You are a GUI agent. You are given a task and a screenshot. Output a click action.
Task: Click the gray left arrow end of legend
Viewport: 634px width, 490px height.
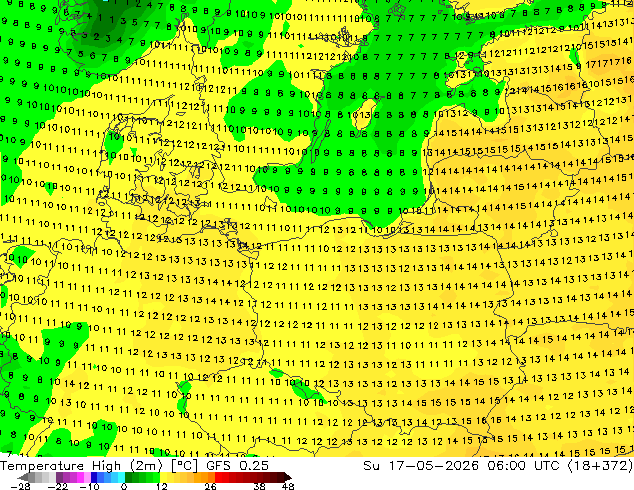click(22, 477)
